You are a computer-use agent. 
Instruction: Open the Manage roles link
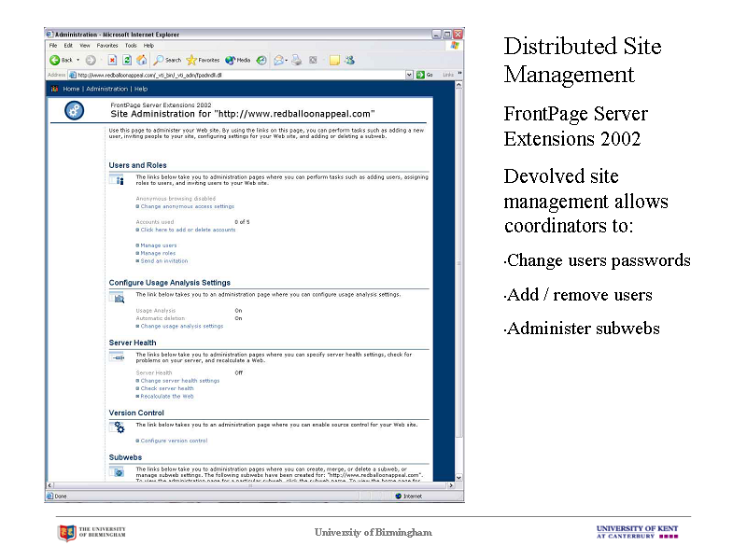click(158, 253)
